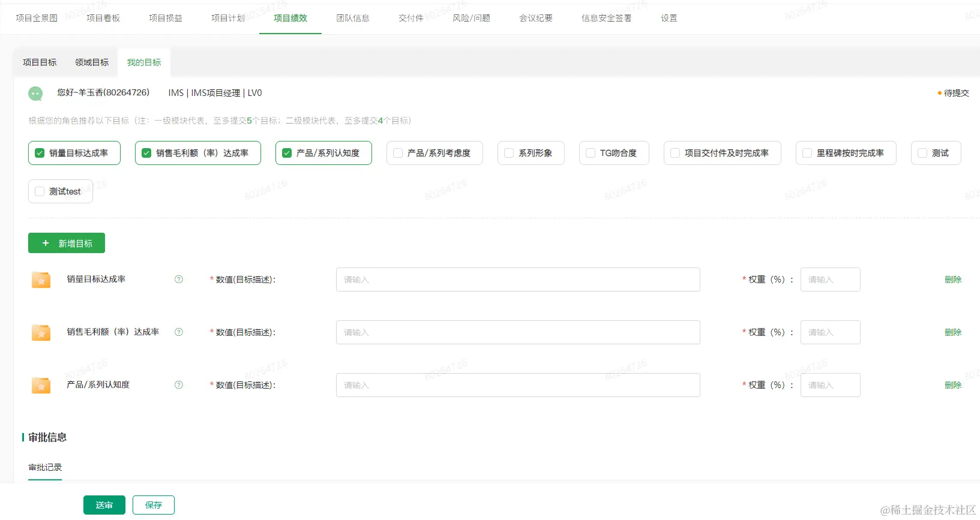Select the 审批记录 tab
The width and height of the screenshot is (980, 520).
tap(45, 467)
